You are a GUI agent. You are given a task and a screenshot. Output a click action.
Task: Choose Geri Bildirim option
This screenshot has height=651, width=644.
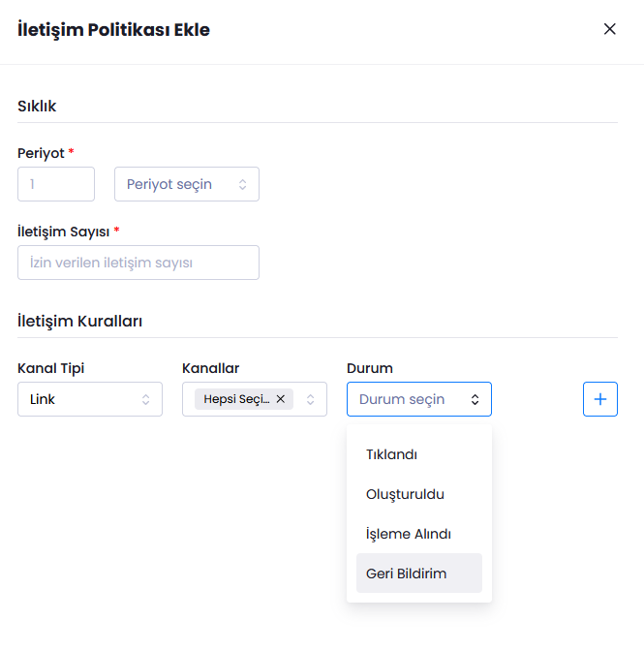[x=406, y=573]
